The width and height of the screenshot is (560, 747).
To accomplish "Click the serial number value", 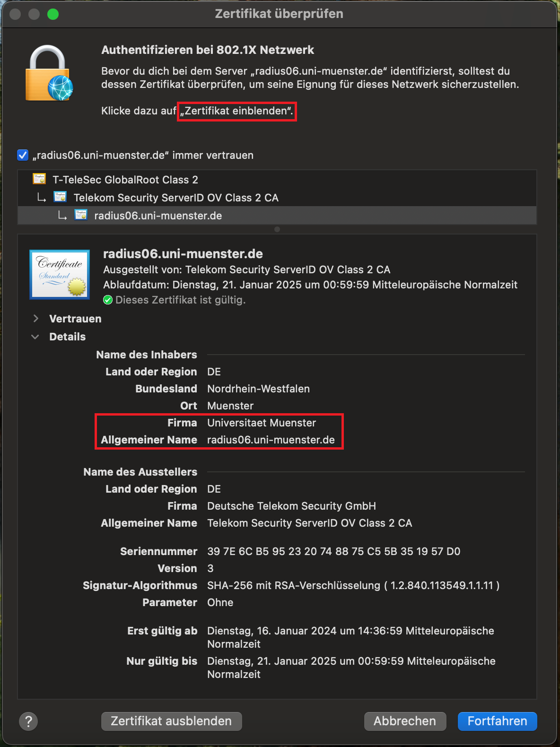I will pyautogui.click(x=333, y=551).
